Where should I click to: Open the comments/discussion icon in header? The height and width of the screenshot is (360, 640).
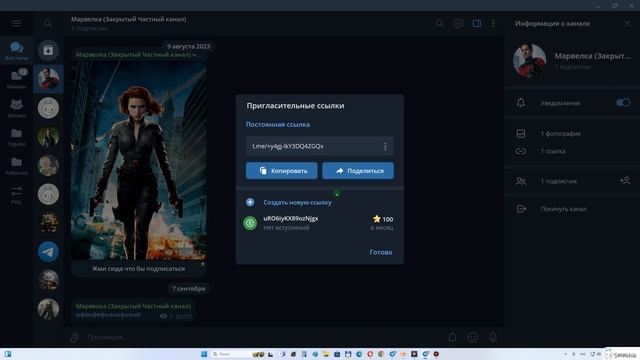458,23
